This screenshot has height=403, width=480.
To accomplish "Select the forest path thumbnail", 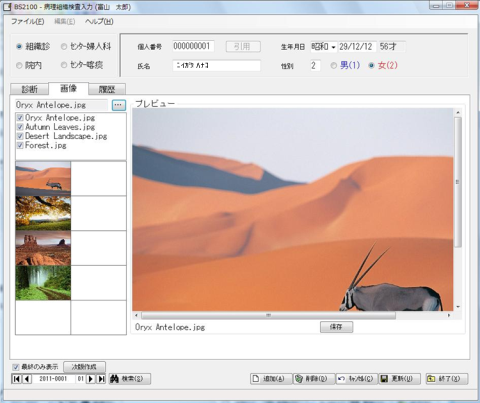I will click(x=43, y=283).
